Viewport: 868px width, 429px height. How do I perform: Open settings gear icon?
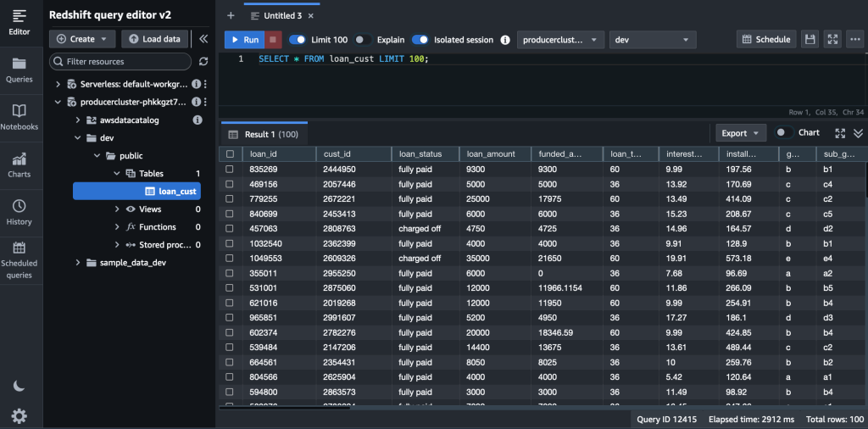19,415
